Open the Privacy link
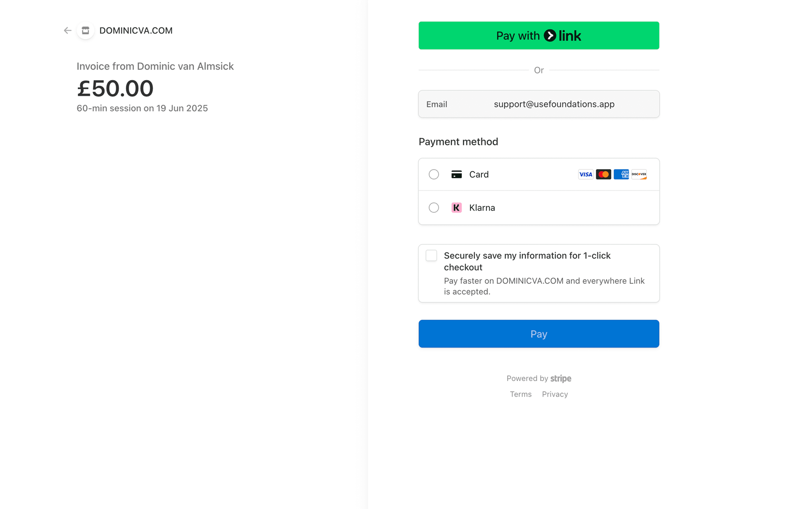Screen dimensions: 812x509 pos(555,394)
